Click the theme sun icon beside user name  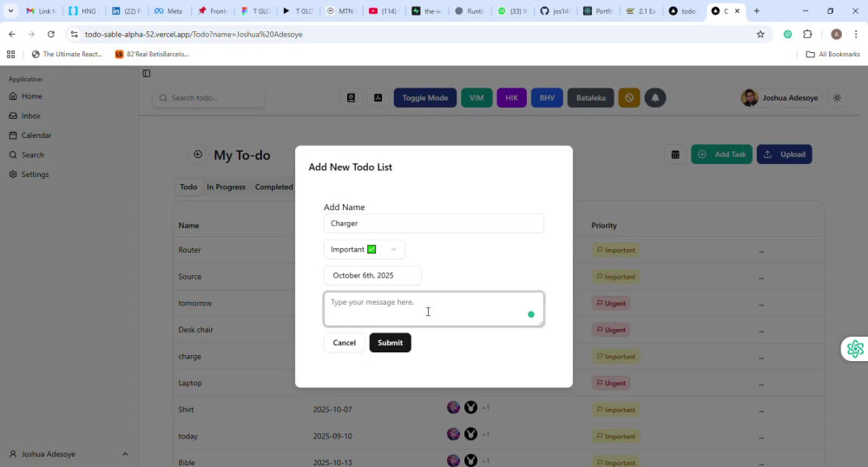[837, 98]
